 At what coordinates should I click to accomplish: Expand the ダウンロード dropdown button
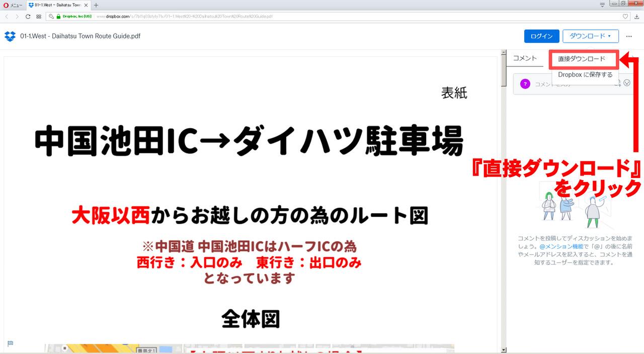pyautogui.click(x=591, y=36)
